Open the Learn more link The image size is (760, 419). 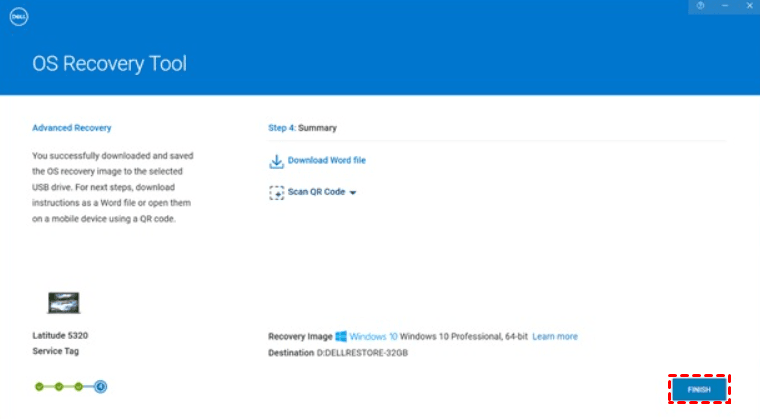555,336
